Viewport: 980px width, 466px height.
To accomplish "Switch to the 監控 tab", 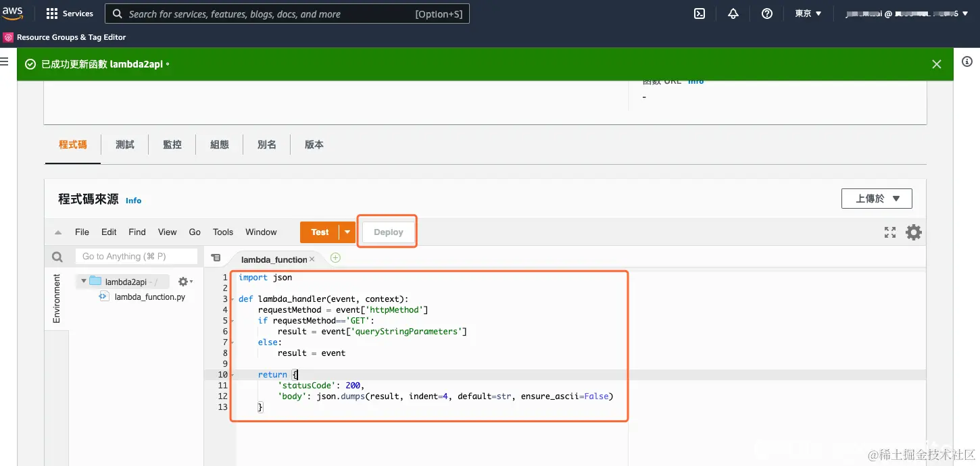I will click(x=172, y=145).
